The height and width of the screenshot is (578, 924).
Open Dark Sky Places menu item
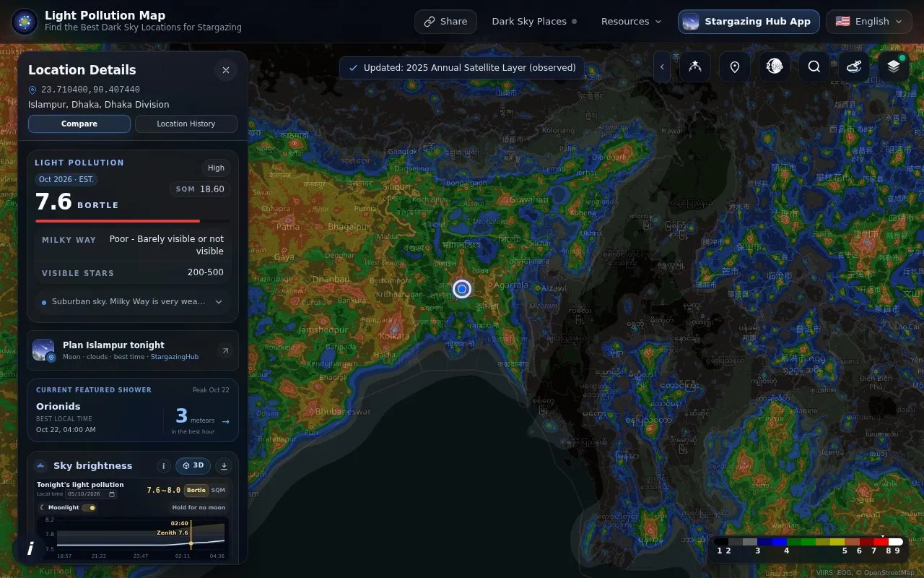tap(534, 22)
